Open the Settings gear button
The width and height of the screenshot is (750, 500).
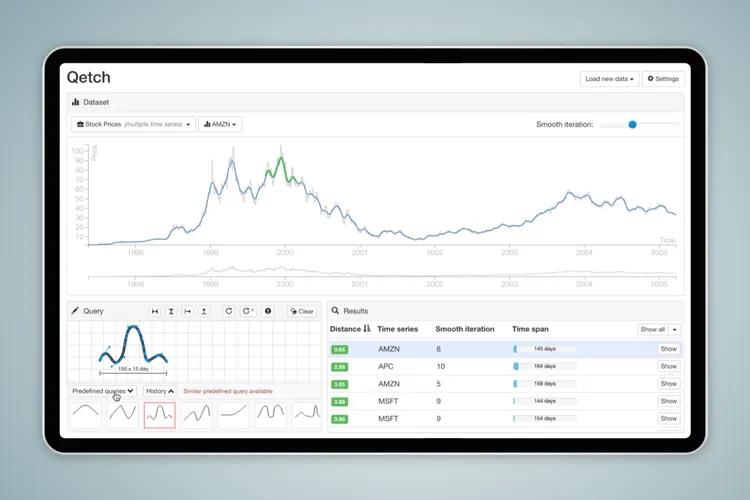[662, 79]
